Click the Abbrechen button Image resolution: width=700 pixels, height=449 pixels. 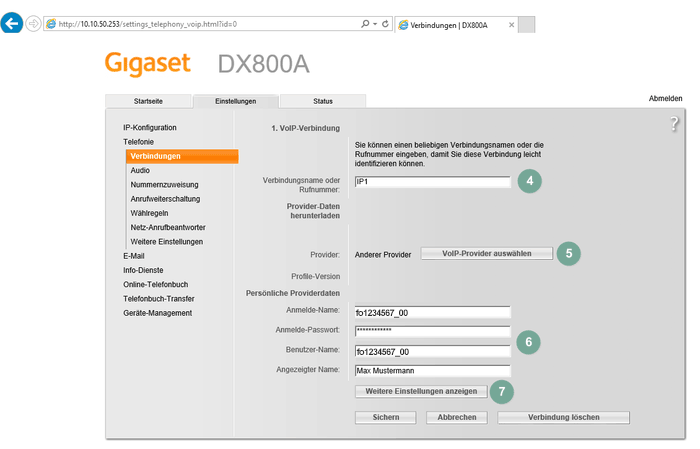click(457, 417)
